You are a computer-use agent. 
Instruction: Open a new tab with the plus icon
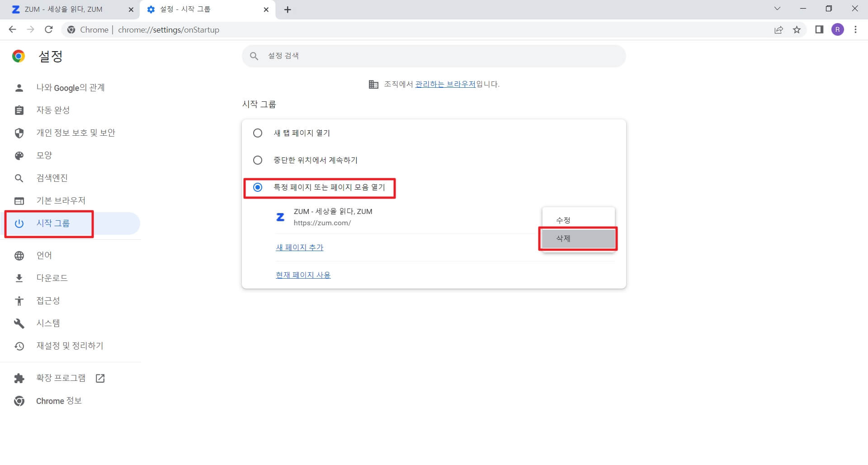(x=288, y=9)
